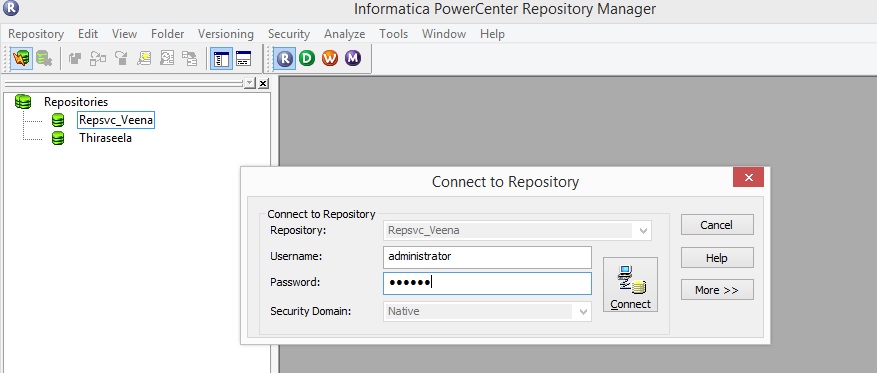Launch Workflow Manager via orange W icon
Screen dimensions: 877x373
330,58
